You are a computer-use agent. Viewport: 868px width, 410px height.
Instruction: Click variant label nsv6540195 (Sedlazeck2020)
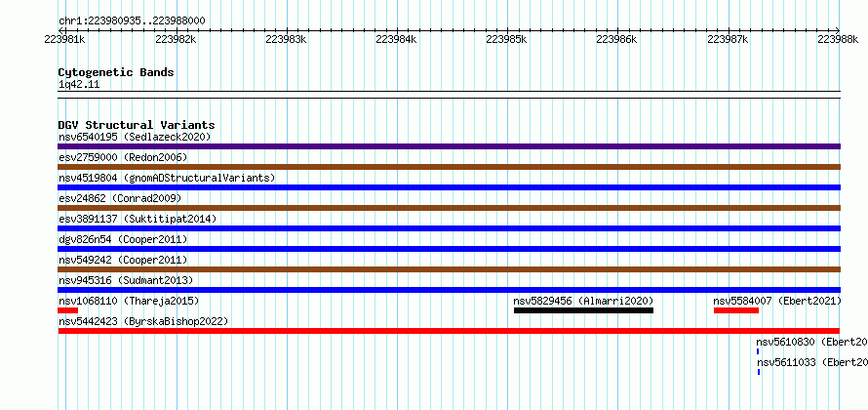tap(135, 137)
